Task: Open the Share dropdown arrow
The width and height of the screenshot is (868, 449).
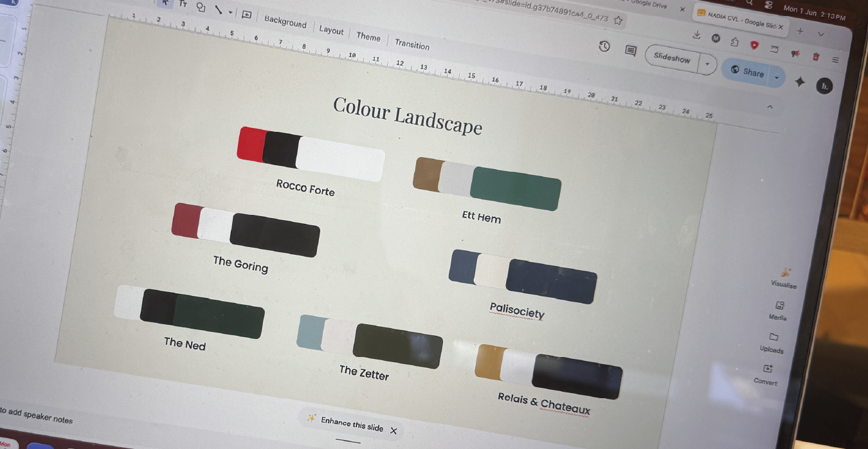Action: pyautogui.click(x=777, y=77)
